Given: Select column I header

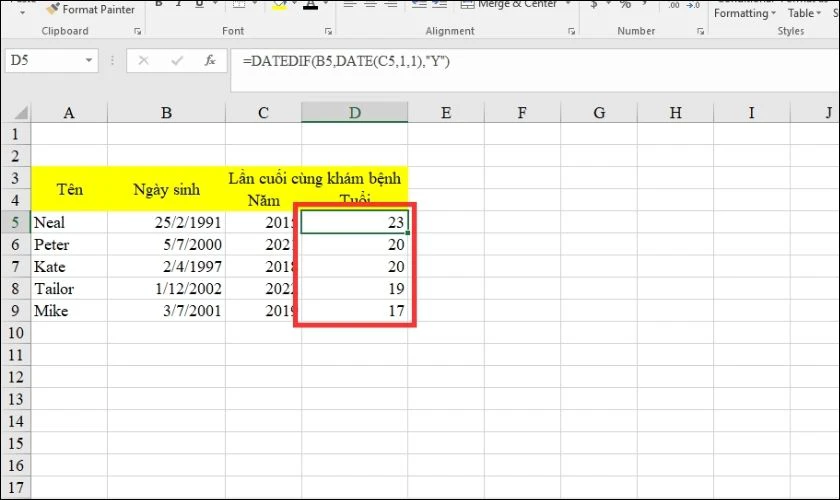Looking at the screenshot, I should (x=752, y=113).
